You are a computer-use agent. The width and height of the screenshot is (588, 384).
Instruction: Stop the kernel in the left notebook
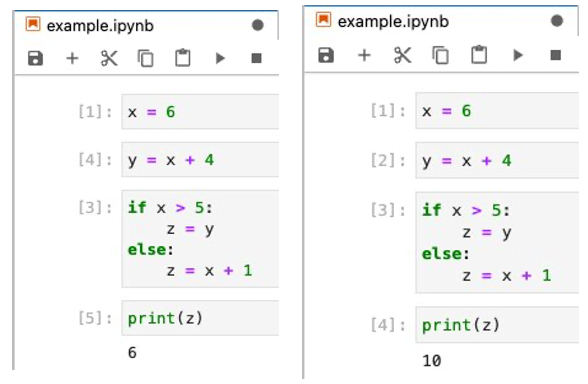[257, 58]
